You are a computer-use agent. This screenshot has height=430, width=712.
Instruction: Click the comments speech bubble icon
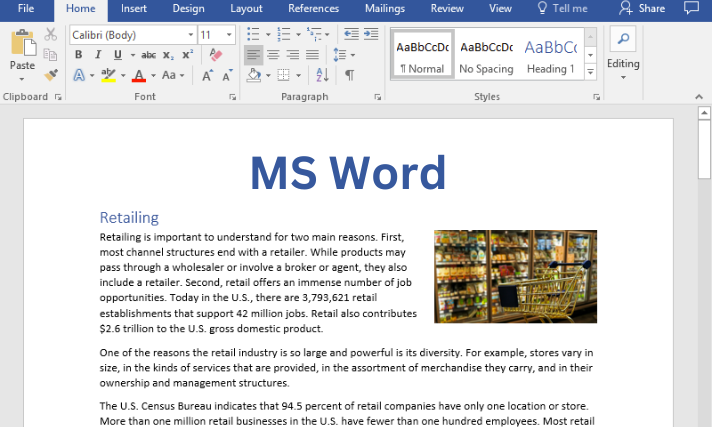point(690,9)
